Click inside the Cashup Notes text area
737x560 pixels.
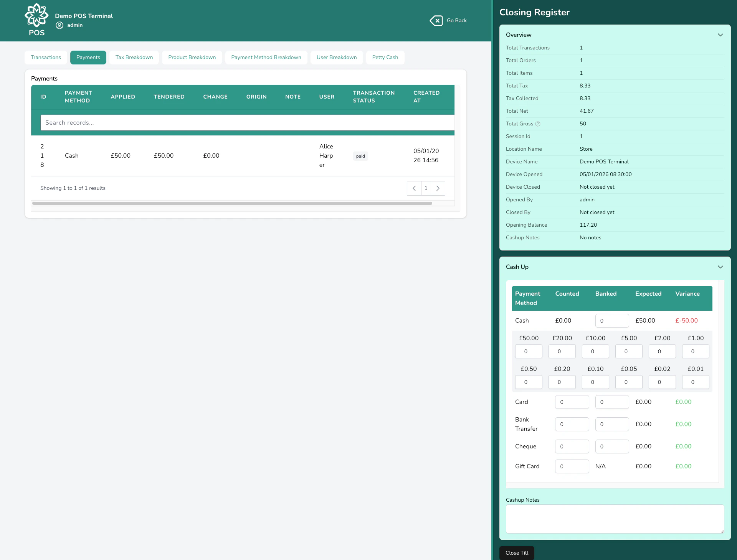pyautogui.click(x=614, y=519)
